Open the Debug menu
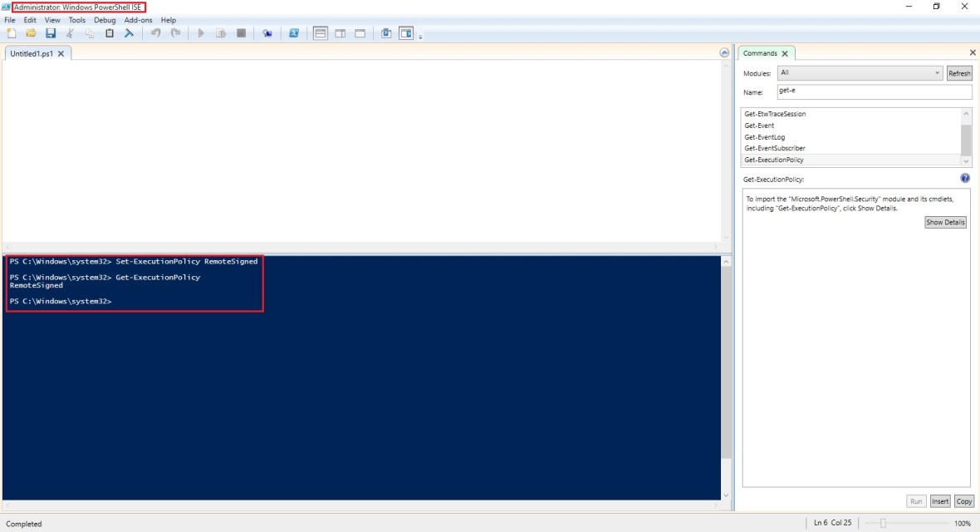The image size is (980, 532). click(x=105, y=20)
